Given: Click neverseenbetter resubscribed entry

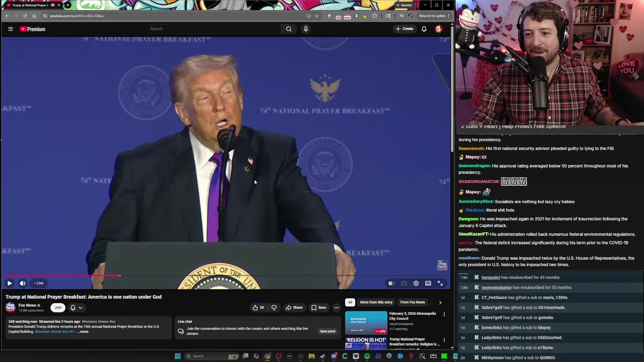Looking at the screenshot, I should point(526,288).
